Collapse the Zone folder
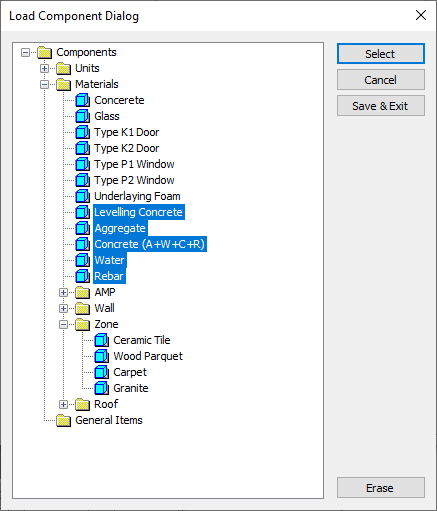437x511 pixels. [x=63, y=324]
